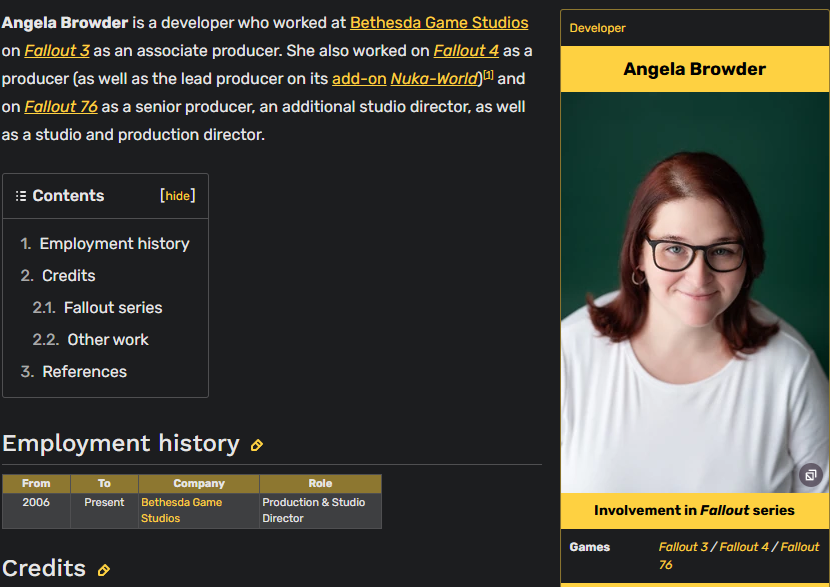830x587 pixels.
Task: Open the Bethesda Game Studios intro link
Action: [439, 23]
